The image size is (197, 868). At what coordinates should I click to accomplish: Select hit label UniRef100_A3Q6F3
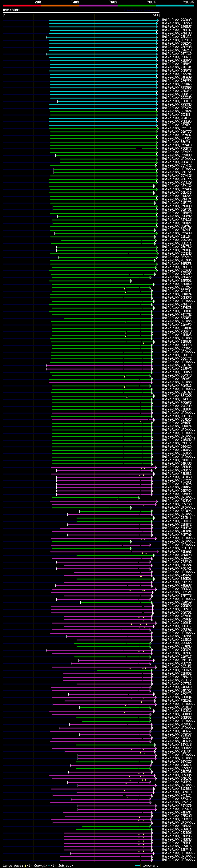point(177,331)
